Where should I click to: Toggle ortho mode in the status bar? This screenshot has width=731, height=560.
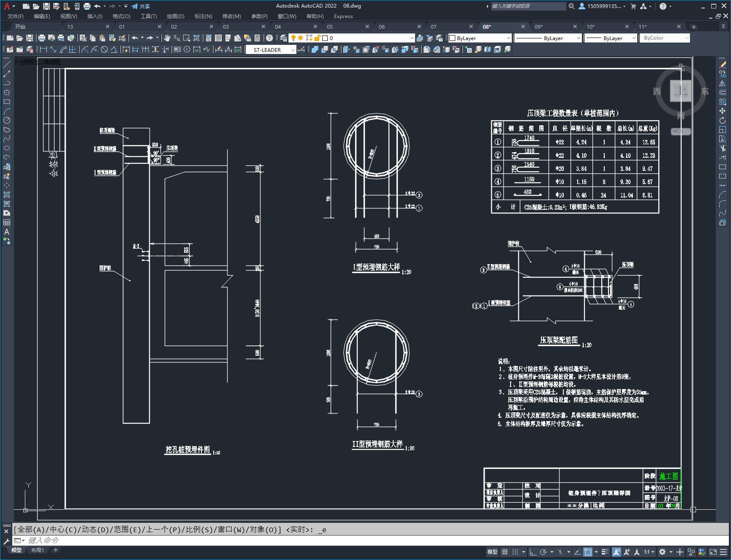[533, 552]
